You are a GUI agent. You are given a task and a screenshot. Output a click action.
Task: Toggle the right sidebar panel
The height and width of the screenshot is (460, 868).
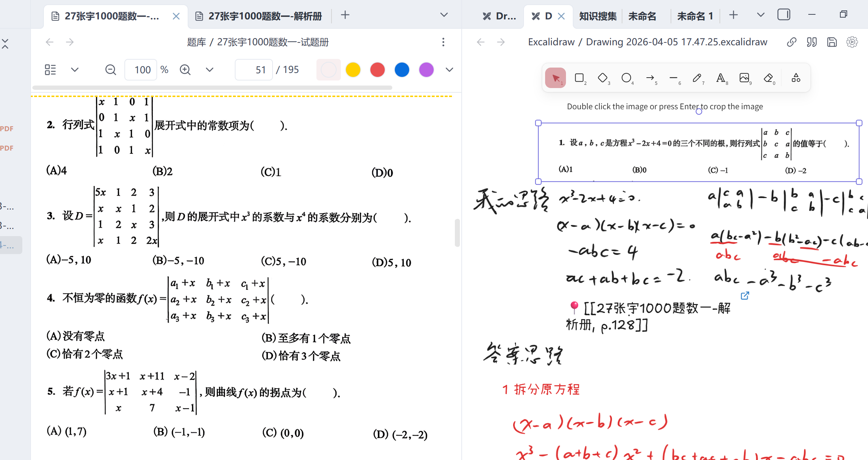point(784,15)
